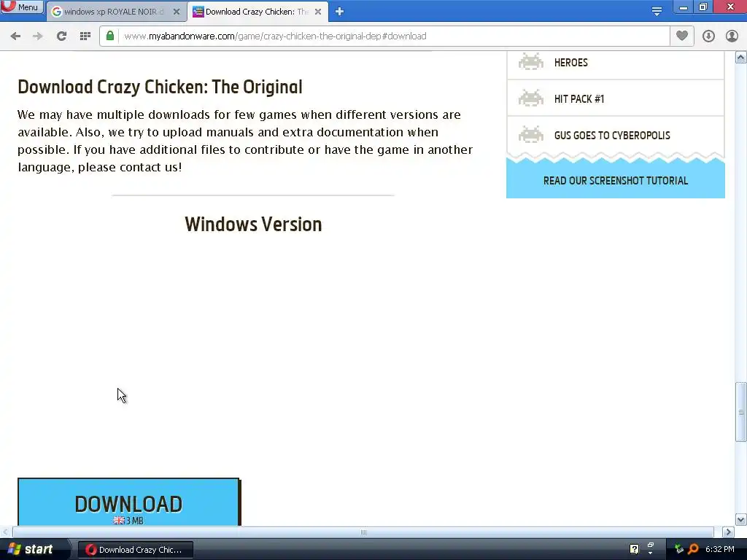
Task: Open a new tab with plus icon
Action: click(x=339, y=12)
